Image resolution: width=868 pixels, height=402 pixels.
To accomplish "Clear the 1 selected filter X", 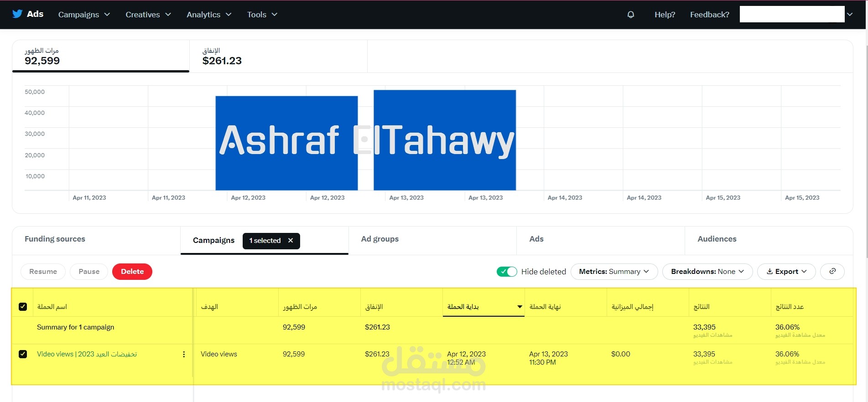I will [x=291, y=240].
